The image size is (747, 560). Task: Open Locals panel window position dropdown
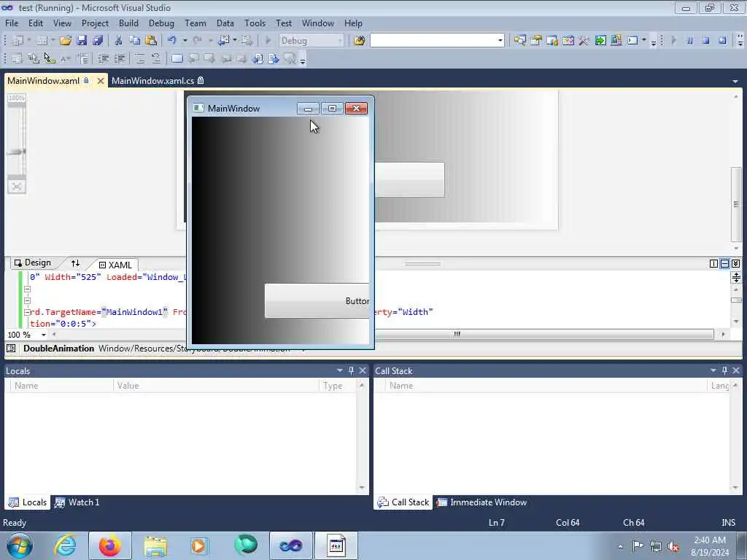click(340, 370)
